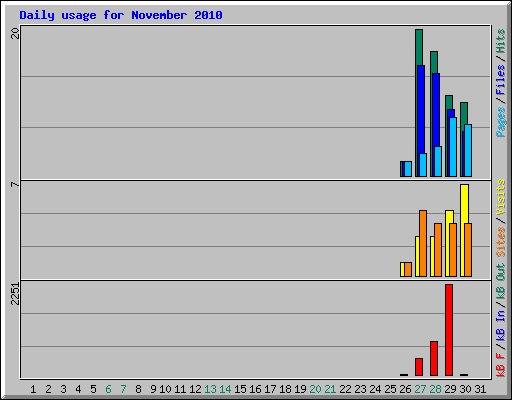Click the green Hits bar for day 28
Image resolution: width=512 pixels, height=400 pixels.
[434, 62]
